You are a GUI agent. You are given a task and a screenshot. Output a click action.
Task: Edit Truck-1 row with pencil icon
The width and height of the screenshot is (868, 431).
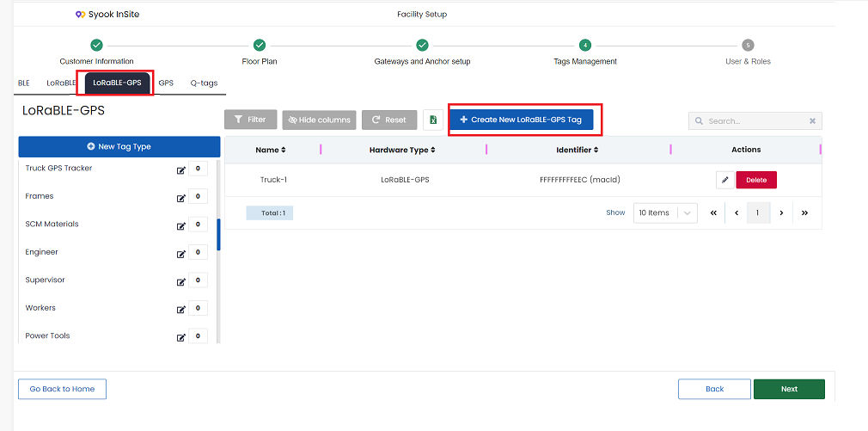click(725, 180)
